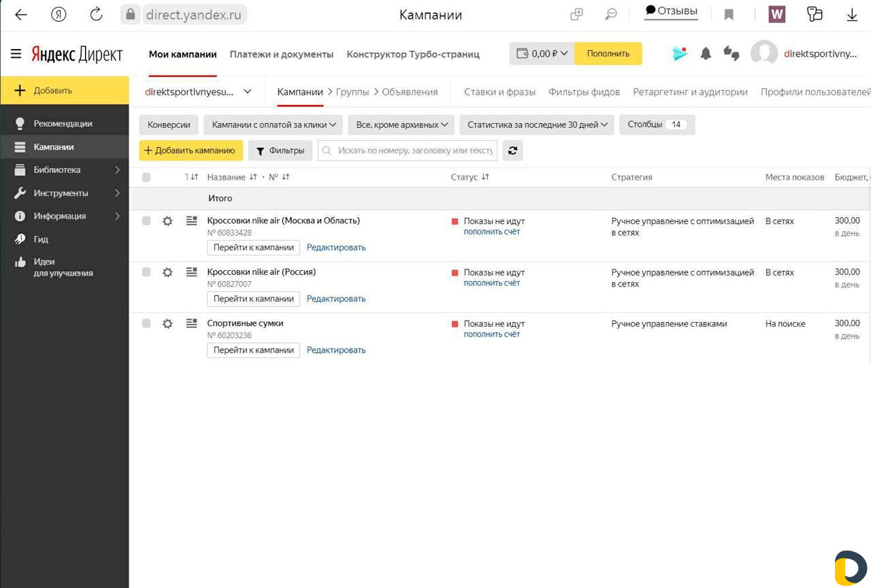
Task: Open Платежи и документы tab
Action: coord(282,54)
